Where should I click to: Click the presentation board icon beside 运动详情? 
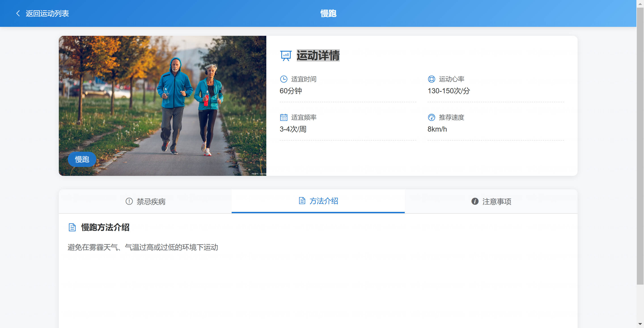click(286, 55)
